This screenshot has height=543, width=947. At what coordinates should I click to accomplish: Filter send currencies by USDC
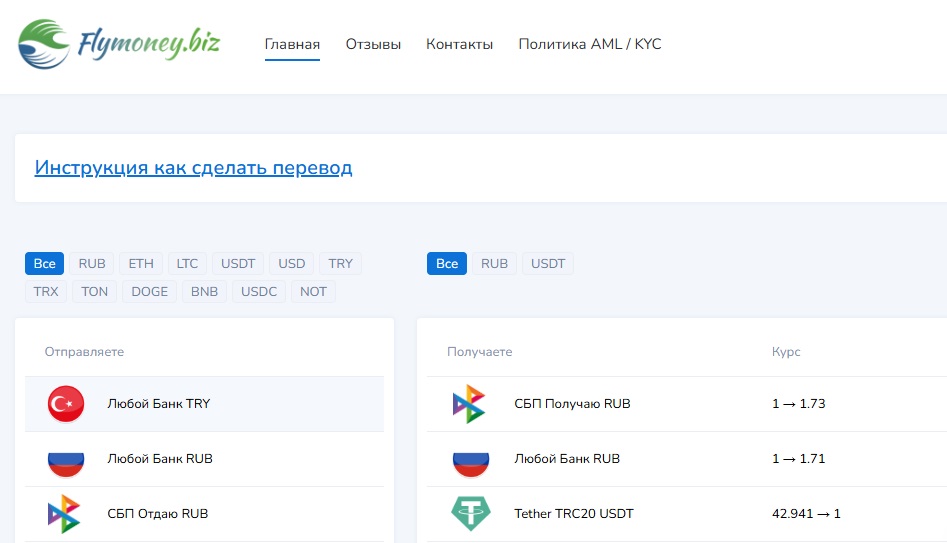(x=259, y=291)
